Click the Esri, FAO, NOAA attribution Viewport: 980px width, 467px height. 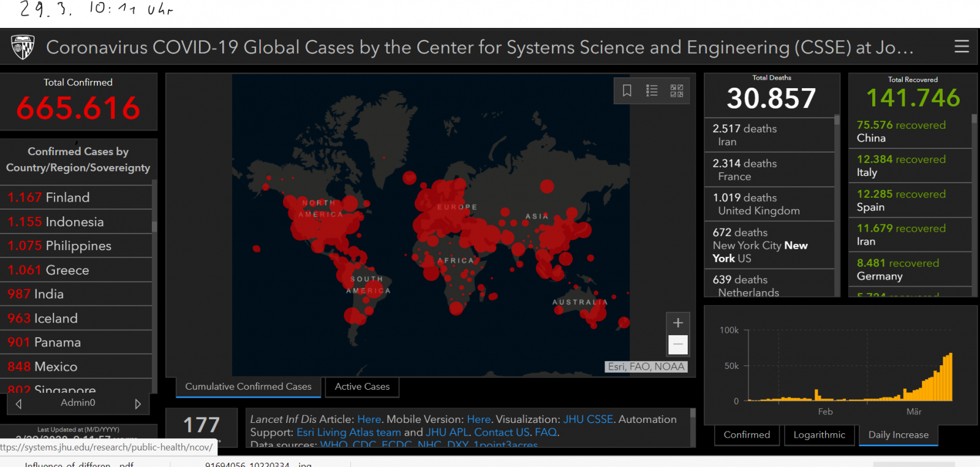tap(646, 366)
